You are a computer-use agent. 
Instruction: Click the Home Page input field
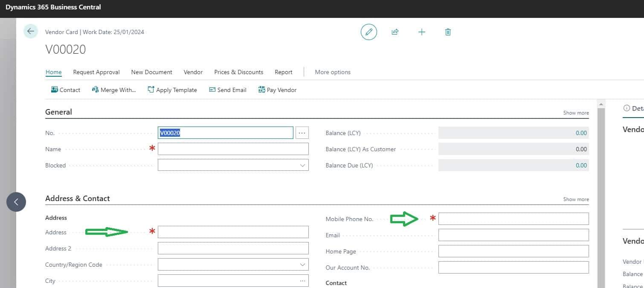click(x=513, y=251)
